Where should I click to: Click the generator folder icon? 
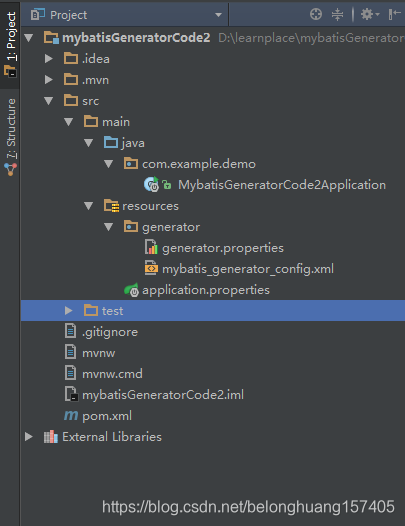pos(131,227)
